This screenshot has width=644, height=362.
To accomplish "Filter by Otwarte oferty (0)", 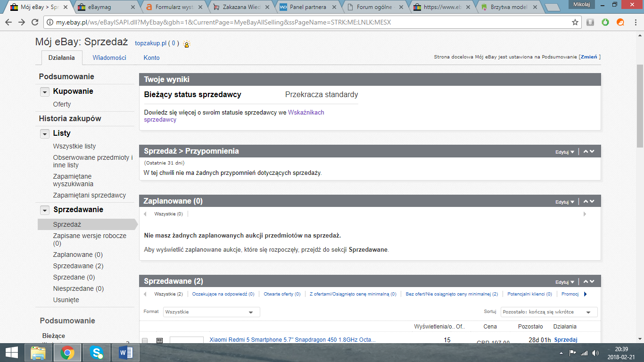I will click(x=282, y=294).
